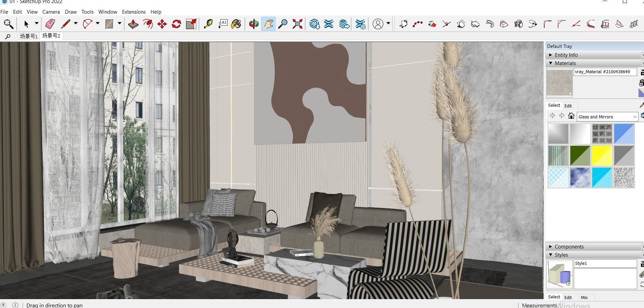Pick the pink Eraser tool
Screen dimensions: 644x308
pos(50,24)
